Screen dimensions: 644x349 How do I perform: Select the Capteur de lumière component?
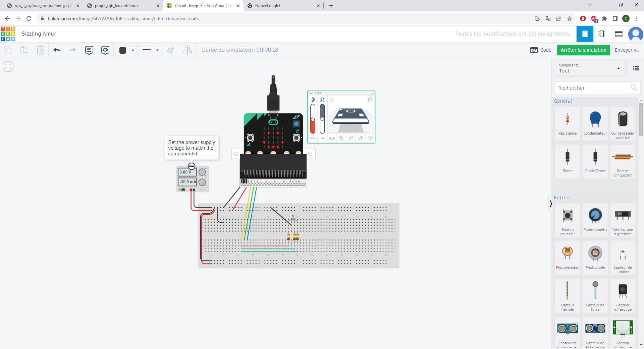pos(623,258)
